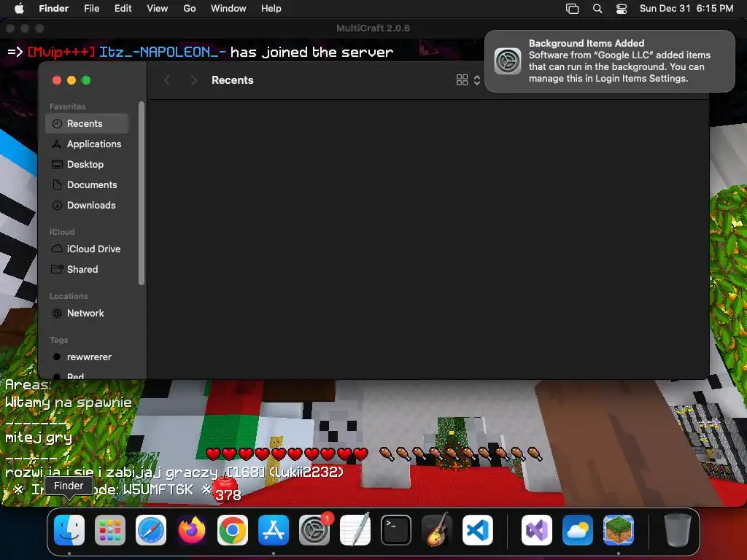Click the Recents window title

[233, 80]
